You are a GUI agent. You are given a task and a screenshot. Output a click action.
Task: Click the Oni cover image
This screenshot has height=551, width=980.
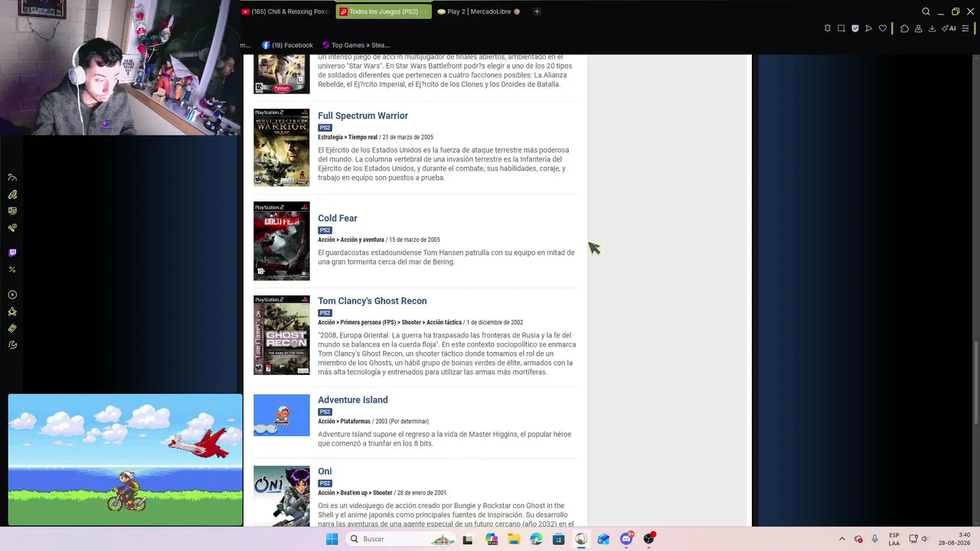(282, 496)
